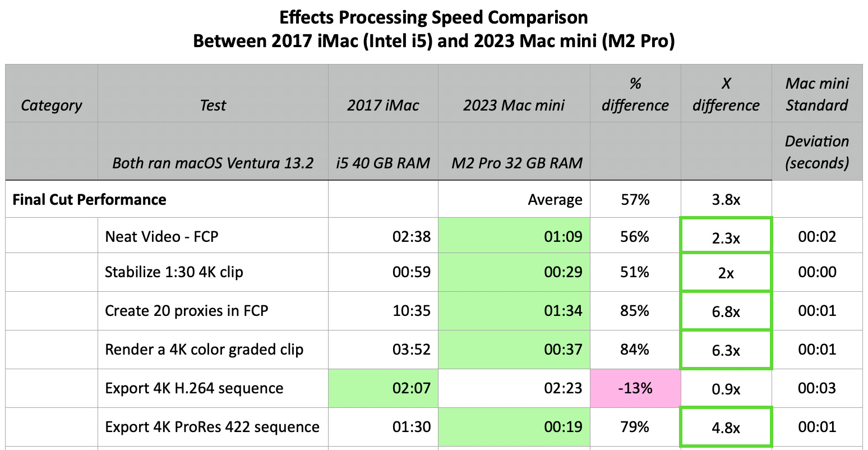Click the 00:03 standard deviation cell
Image resolution: width=868 pixels, height=450 pixels.
point(817,388)
